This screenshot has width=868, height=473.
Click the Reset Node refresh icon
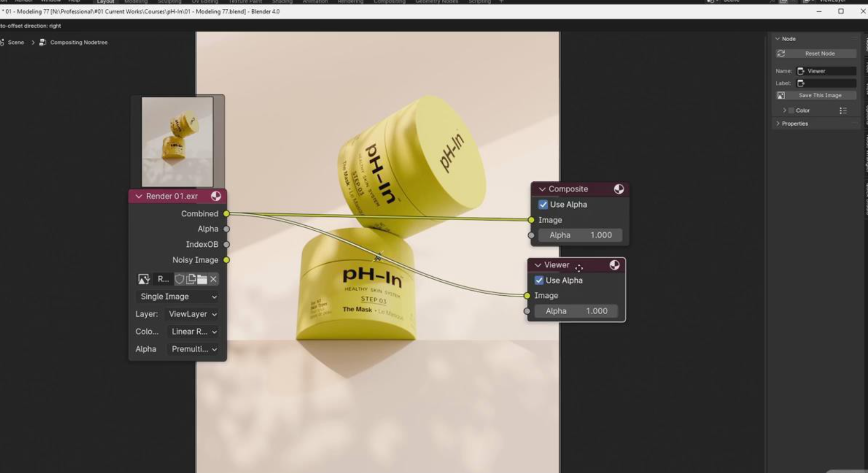click(x=781, y=54)
